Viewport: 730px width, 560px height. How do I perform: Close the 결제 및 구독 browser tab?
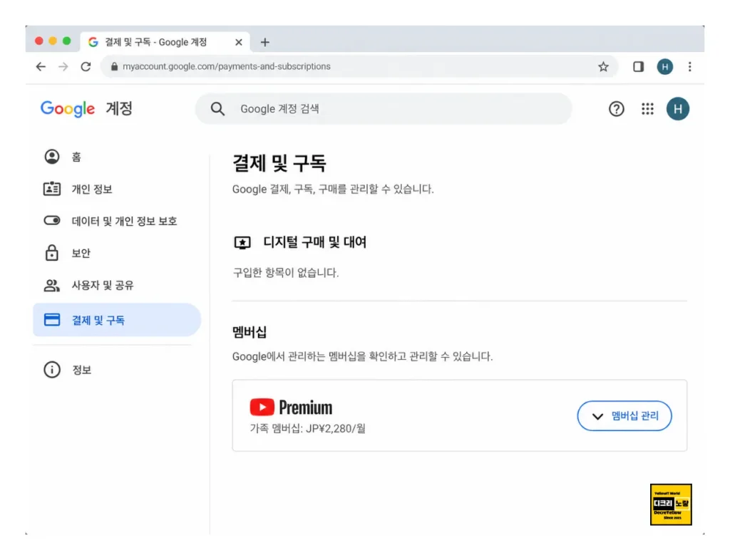coord(239,42)
